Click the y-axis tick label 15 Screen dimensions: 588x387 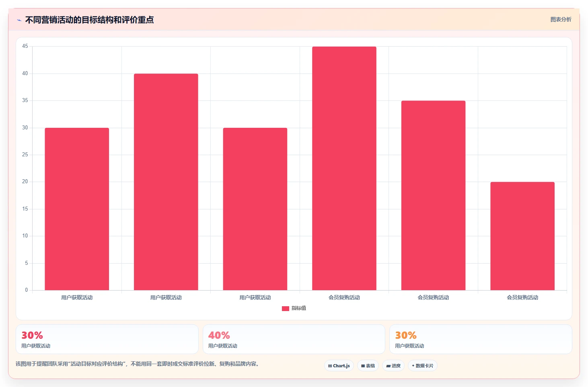[25, 209]
